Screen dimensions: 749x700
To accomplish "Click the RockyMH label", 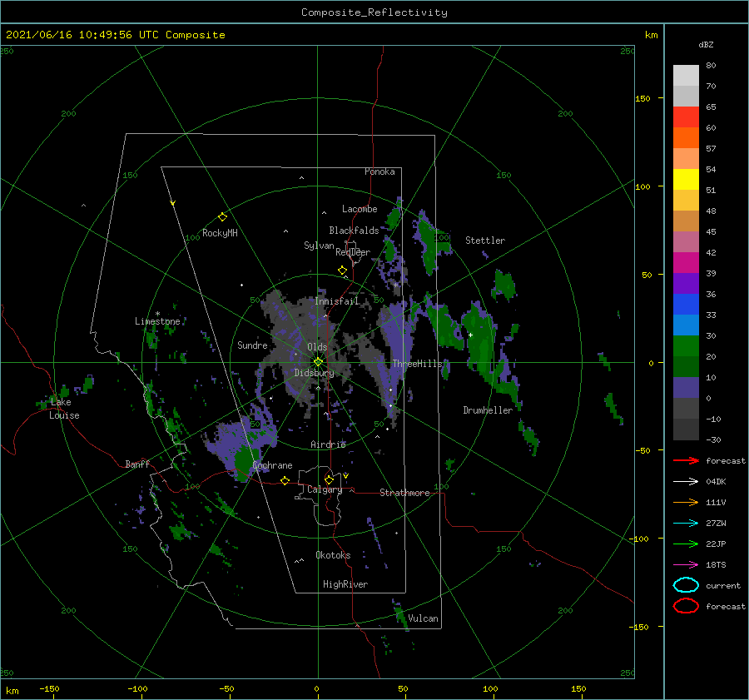I will click(x=219, y=233).
